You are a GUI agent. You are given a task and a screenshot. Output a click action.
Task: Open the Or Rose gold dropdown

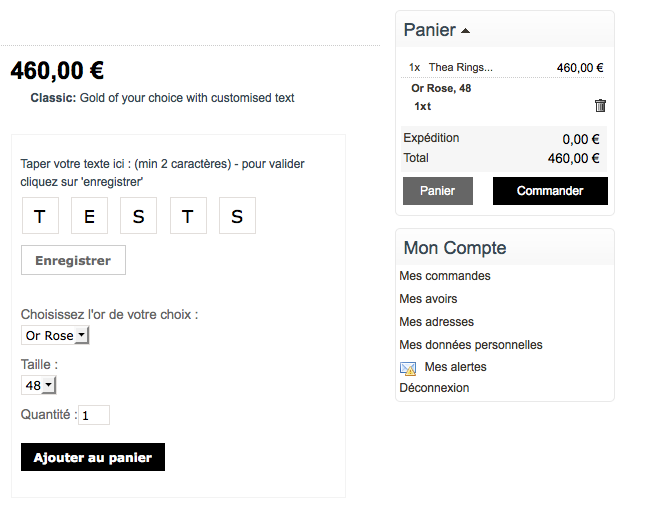(x=55, y=335)
